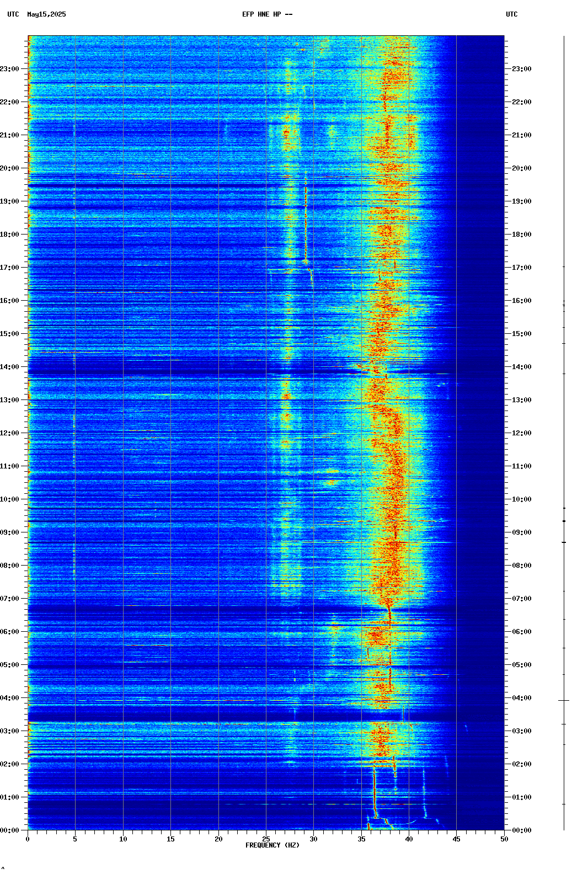This screenshot has width=588, height=874.
Task: Select the 10 Hz frequency tick label
Action: (123, 839)
